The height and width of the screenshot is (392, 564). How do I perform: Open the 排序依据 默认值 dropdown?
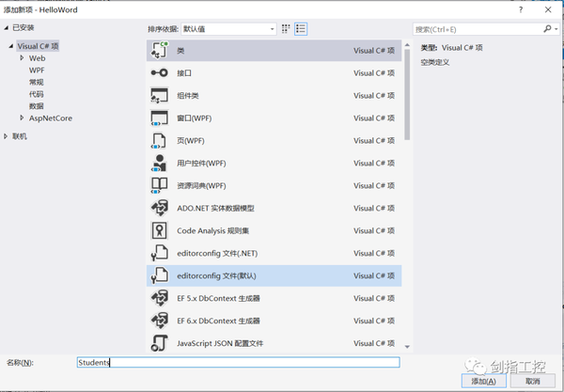pos(228,29)
